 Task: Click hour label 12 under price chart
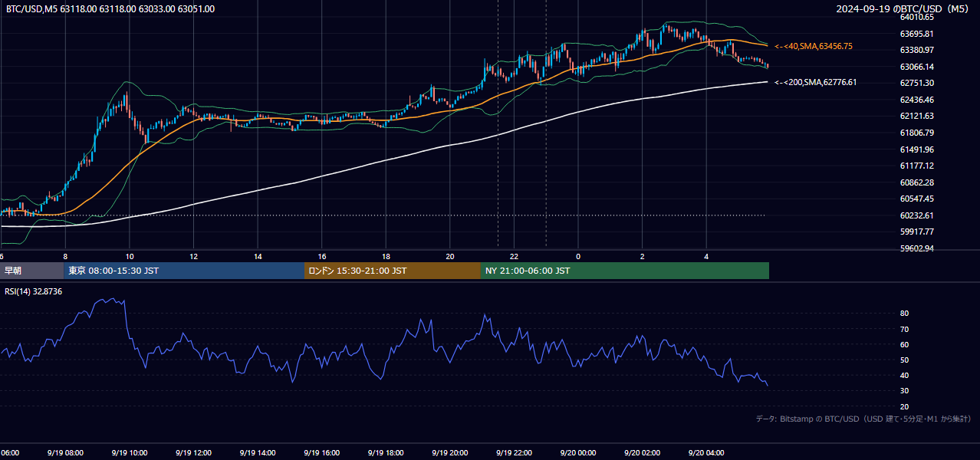(194, 257)
